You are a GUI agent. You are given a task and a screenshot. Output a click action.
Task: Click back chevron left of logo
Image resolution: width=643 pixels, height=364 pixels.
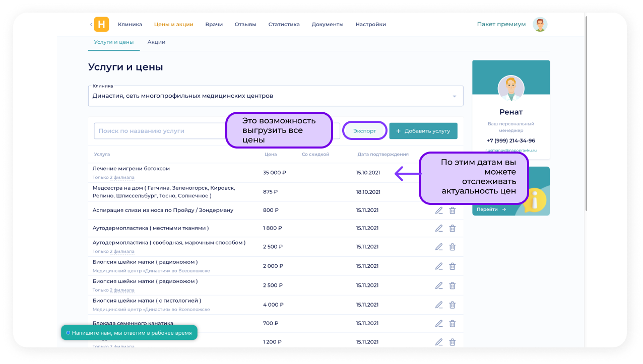91,24
